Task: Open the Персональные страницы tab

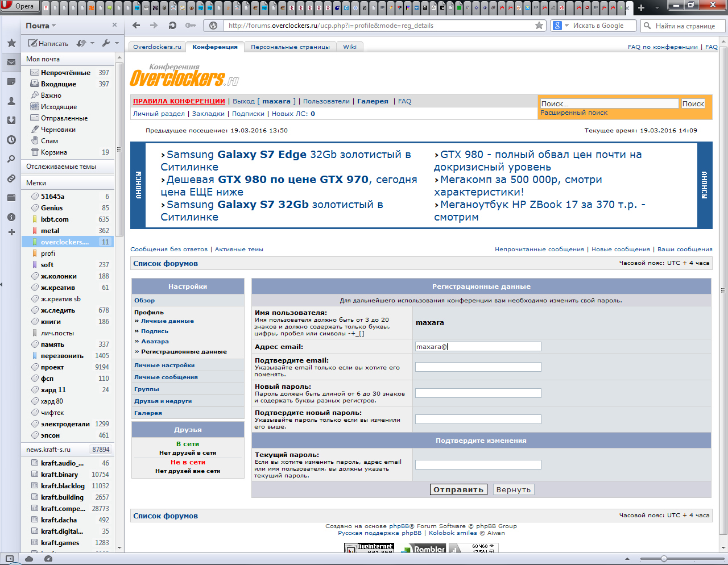Action: tap(290, 47)
